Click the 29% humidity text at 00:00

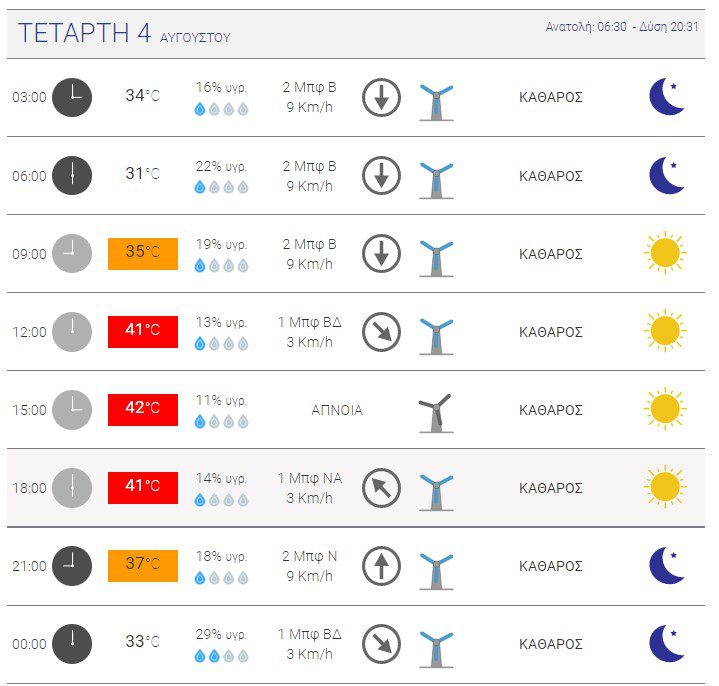221,634
